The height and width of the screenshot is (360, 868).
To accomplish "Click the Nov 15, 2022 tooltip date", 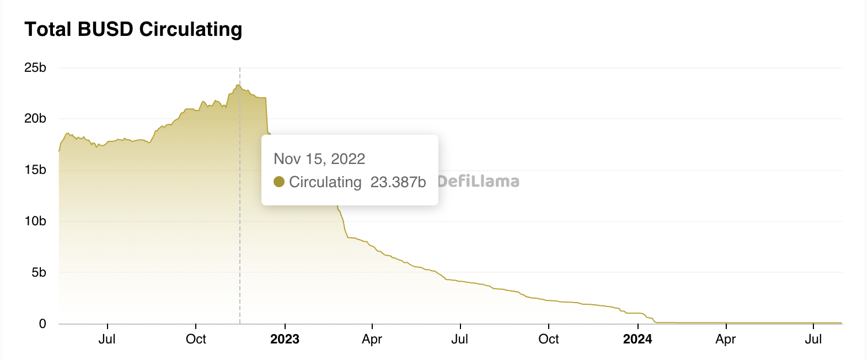I will click(319, 159).
